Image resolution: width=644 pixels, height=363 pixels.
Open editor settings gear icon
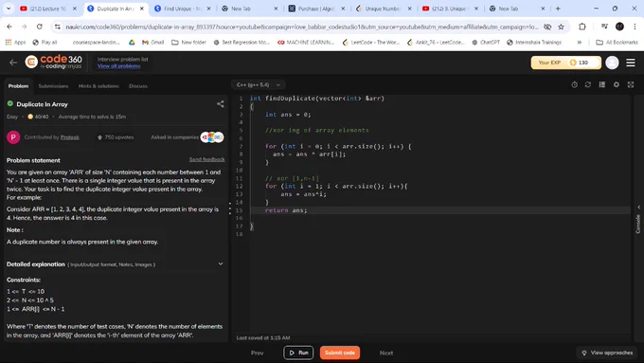(x=617, y=84)
